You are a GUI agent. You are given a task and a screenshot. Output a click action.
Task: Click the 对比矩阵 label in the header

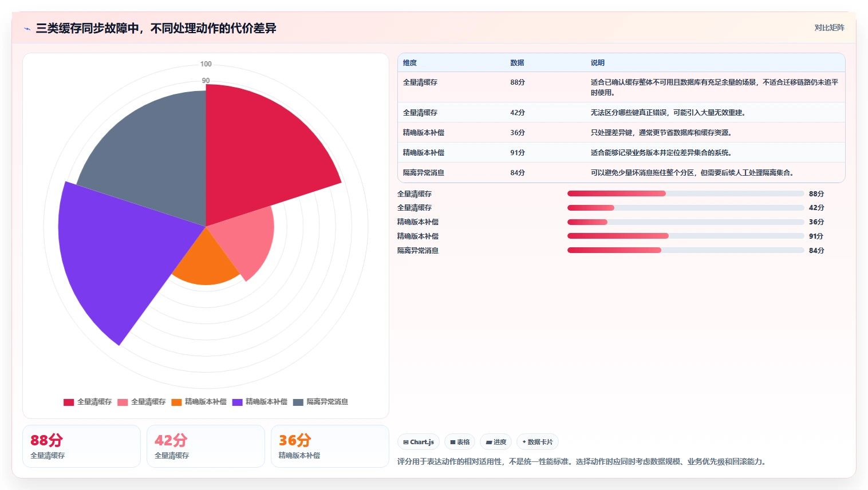(x=829, y=27)
